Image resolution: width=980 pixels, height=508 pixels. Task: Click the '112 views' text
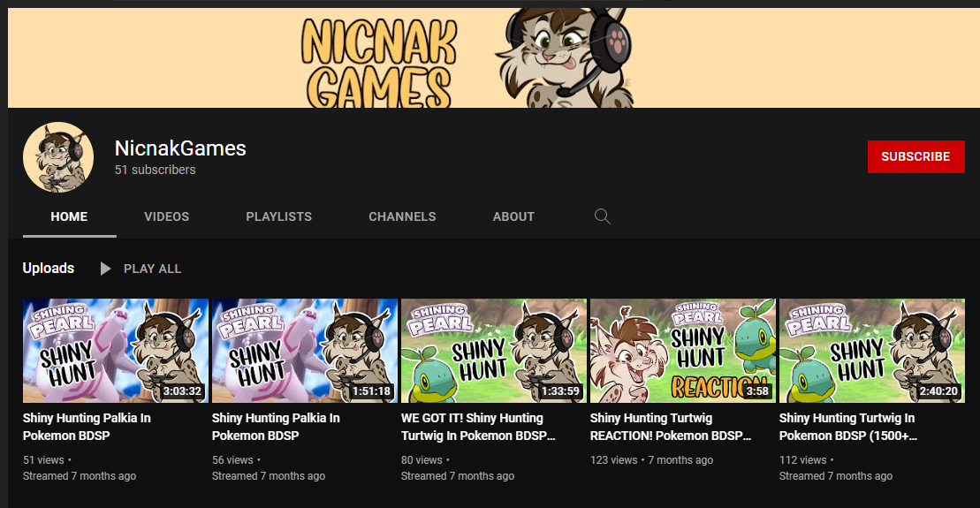click(x=802, y=460)
